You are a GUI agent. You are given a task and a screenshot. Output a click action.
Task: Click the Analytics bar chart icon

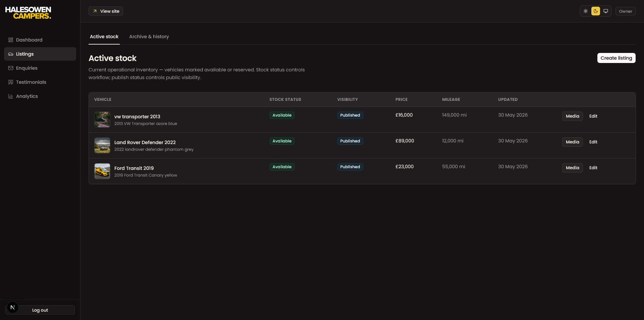(x=11, y=96)
